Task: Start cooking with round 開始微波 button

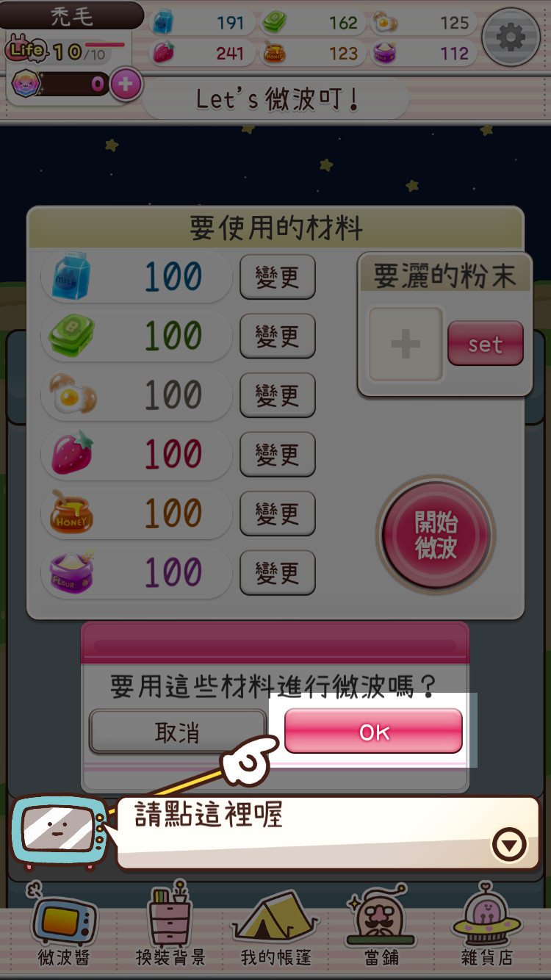Action: click(x=436, y=535)
